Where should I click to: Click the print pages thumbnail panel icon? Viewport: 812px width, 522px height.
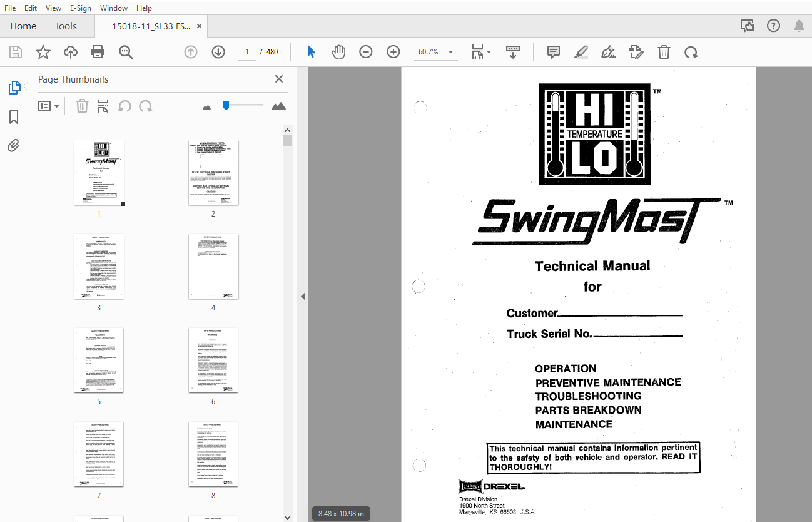tap(103, 106)
